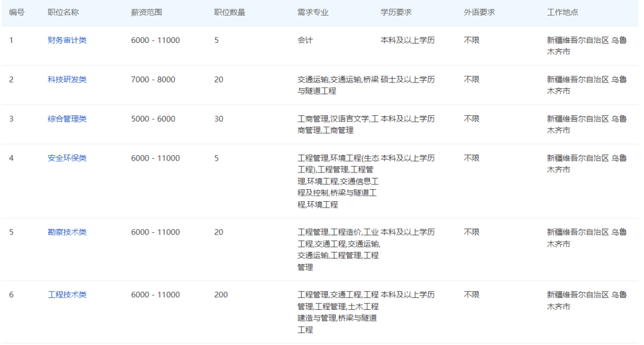Select the 硕士及以上学历 education cell
Screen dimensions: 644x345
[408, 80]
